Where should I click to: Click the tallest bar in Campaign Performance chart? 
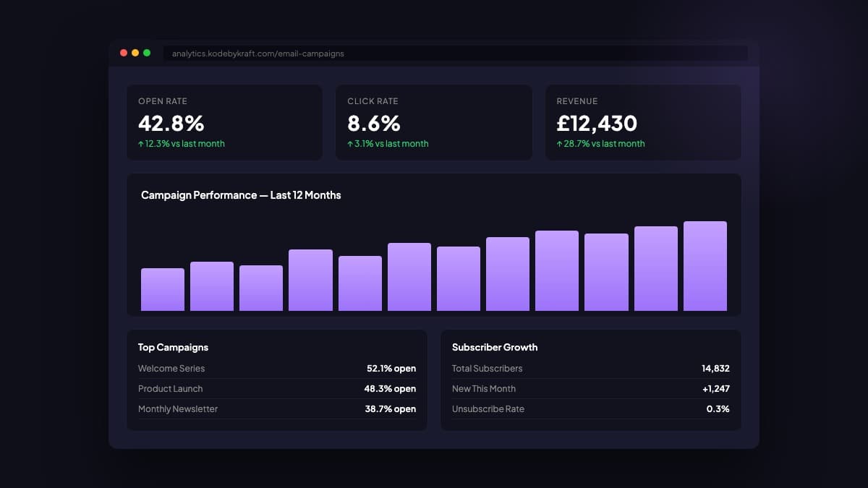[x=705, y=266]
